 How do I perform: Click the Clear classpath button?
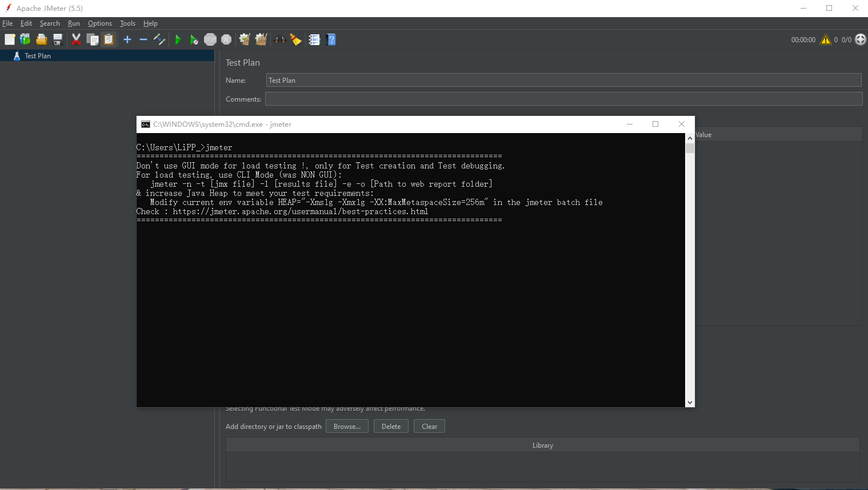coord(429,427)
